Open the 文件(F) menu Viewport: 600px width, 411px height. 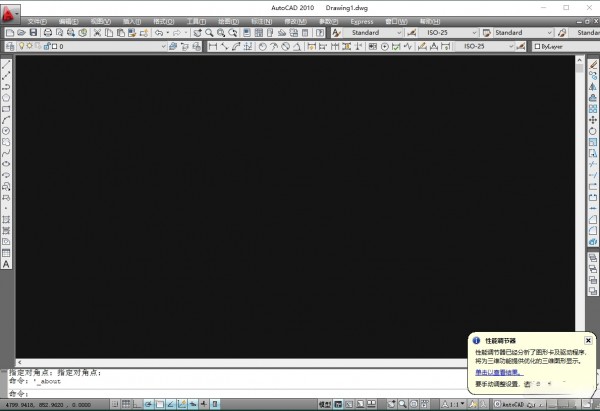(37, 21)
